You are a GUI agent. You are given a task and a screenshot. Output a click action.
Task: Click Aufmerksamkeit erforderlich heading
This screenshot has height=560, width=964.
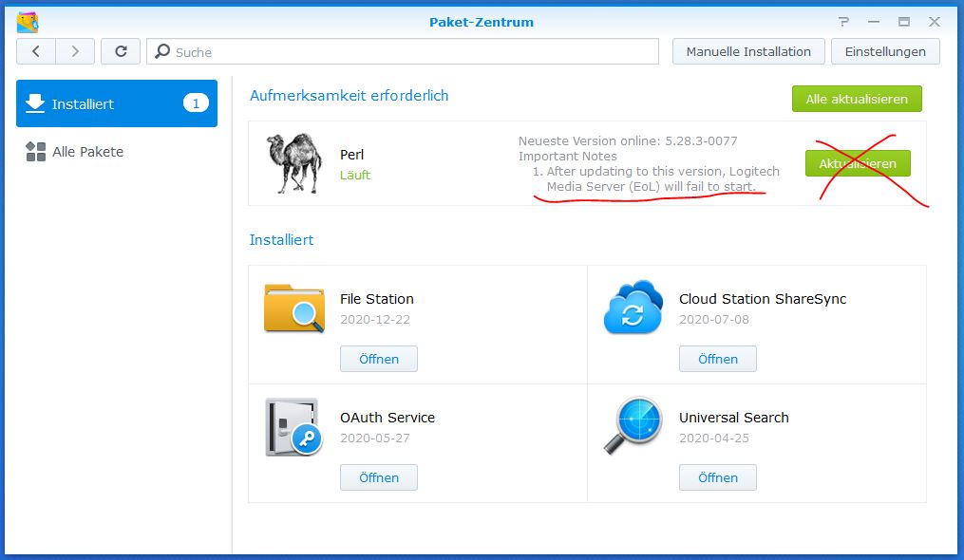[350, 95]
